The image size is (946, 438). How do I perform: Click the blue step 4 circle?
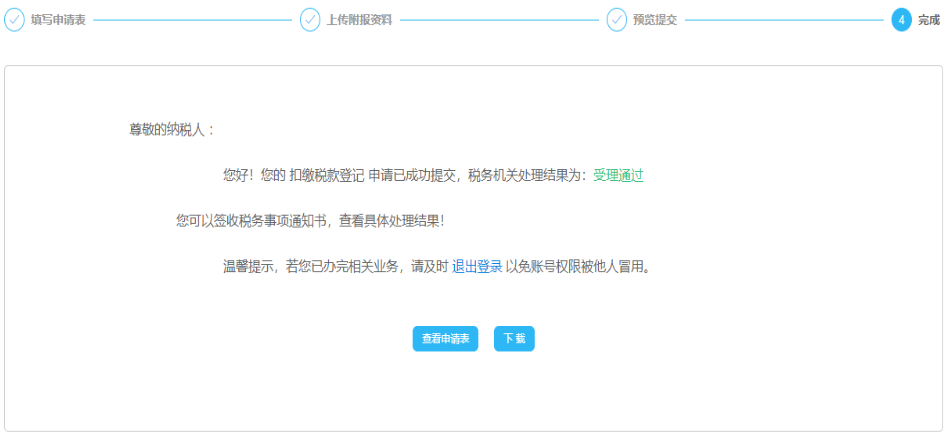[901, 20]
